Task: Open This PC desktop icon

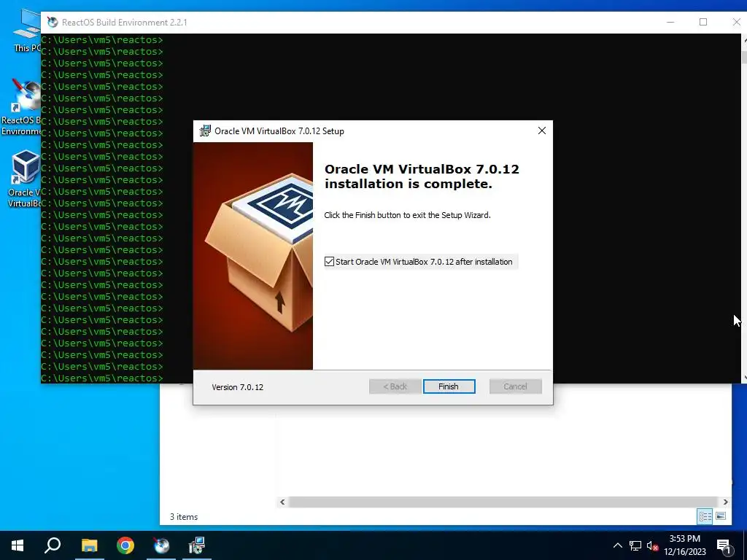Action: 26,31
